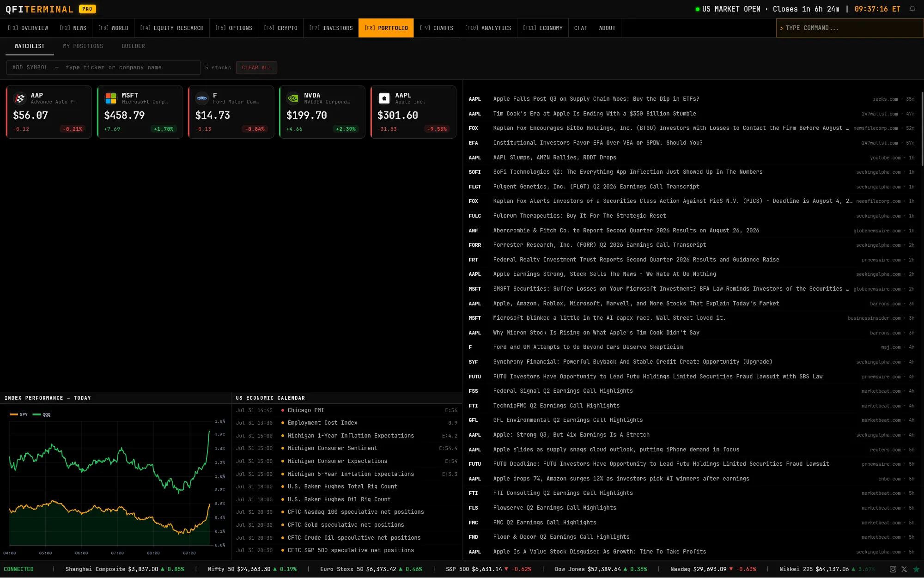Open the Economy tab
Viewport: 924px width, 578px height.
(x=543, y=28)
